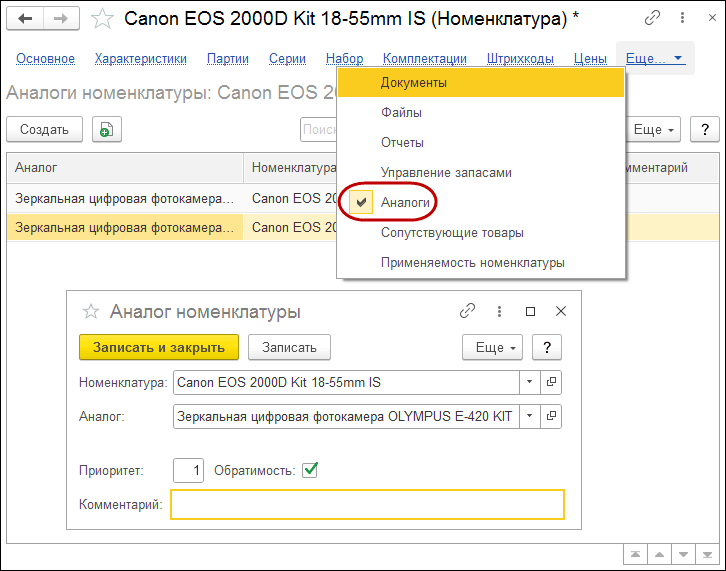The image size is (726, 571).
Task: Open Еще dropdown in dialog toolbar
Action: click(x=492, y=347)
